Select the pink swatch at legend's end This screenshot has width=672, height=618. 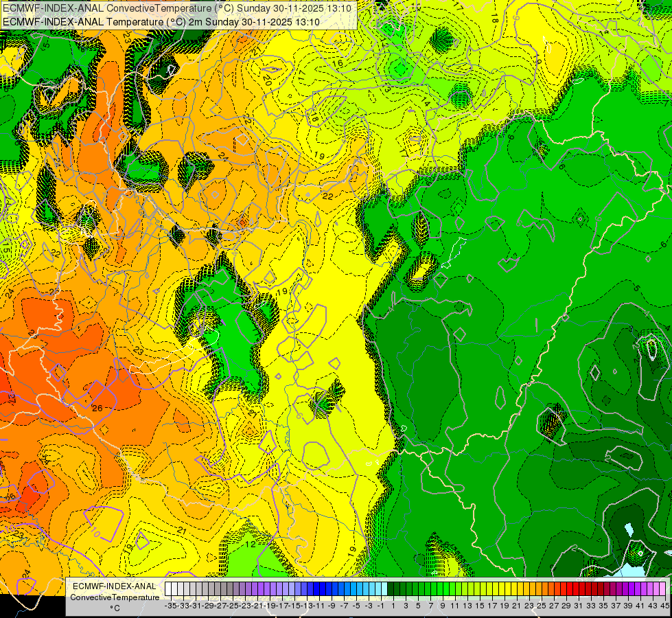point(662,589)
